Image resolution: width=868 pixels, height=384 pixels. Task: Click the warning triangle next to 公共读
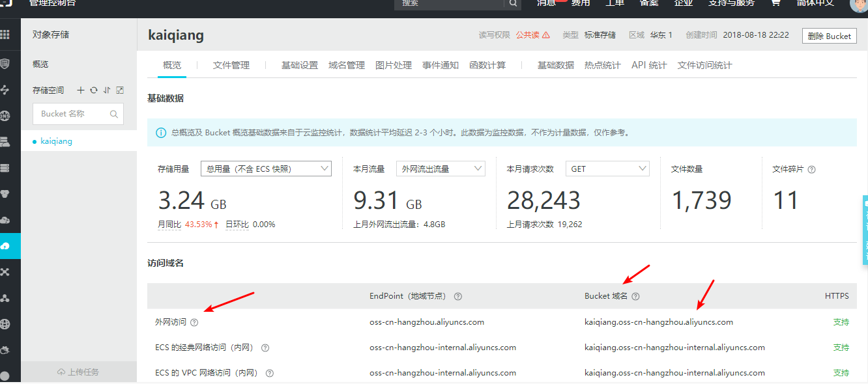pyautogui.click(x=547, y=35)
